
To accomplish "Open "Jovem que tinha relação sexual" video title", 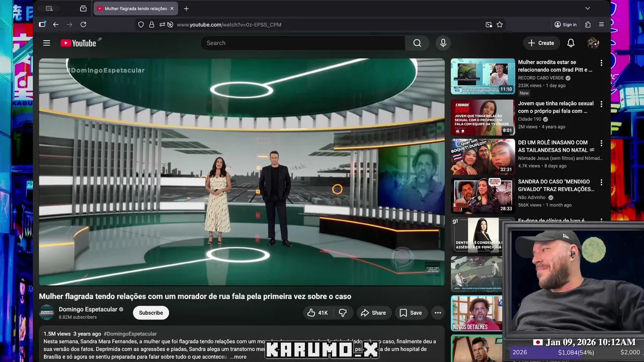I will [x=555, y=107].
